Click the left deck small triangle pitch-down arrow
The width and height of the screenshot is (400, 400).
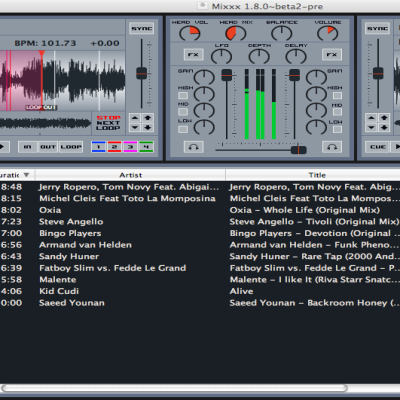coord(135,127)
